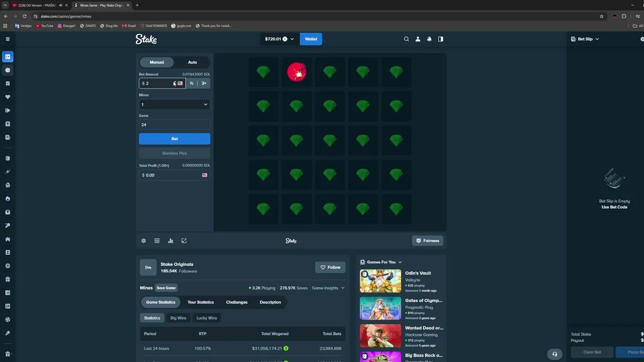Mute the OG Version tab via its speaker icon
The height and width of the screenshot is (362, 644).
[60, 5]
